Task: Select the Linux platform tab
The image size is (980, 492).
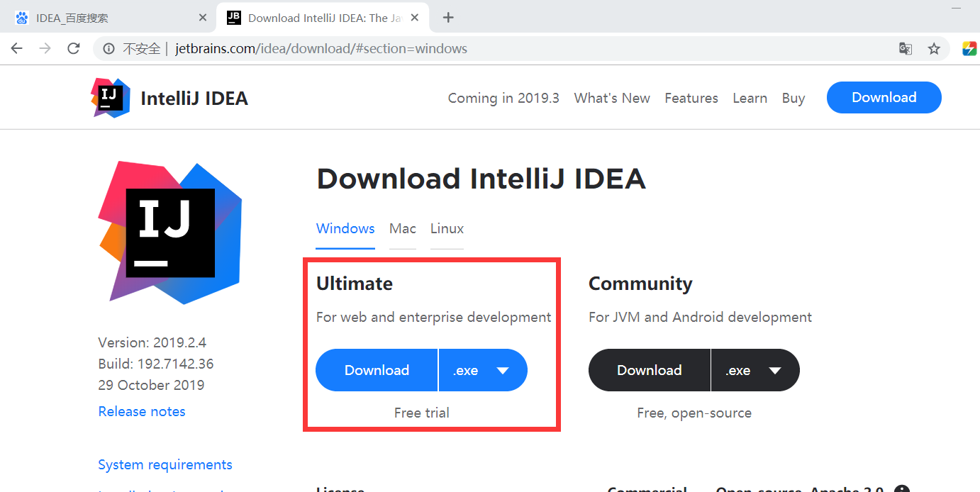Action: (x=447, y=228)
